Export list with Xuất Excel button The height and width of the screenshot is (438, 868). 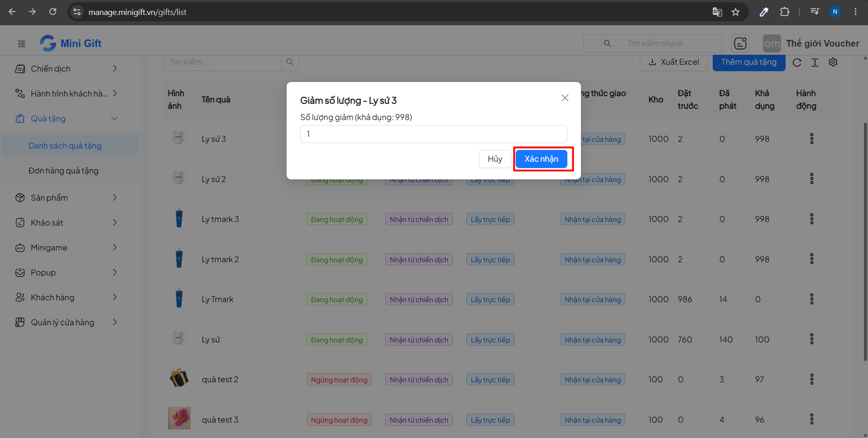click(x=674, y=62)
